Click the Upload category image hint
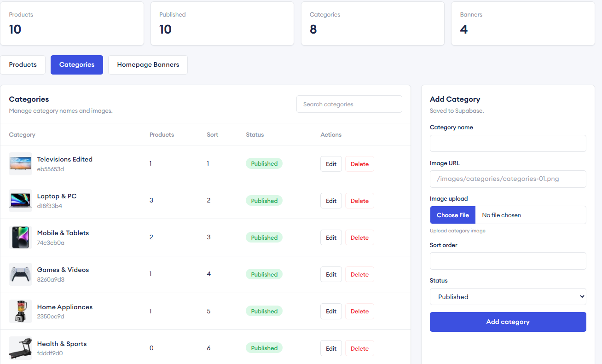 457,231
